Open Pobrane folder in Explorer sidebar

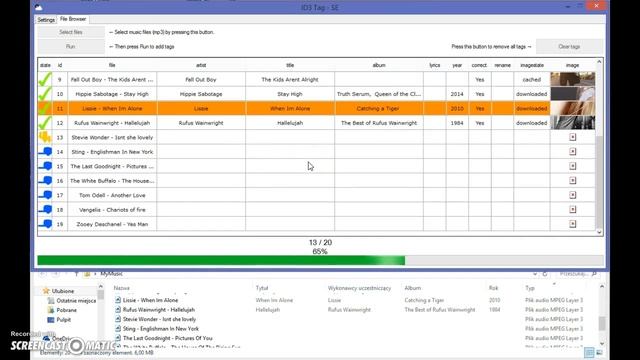point(66,310)
